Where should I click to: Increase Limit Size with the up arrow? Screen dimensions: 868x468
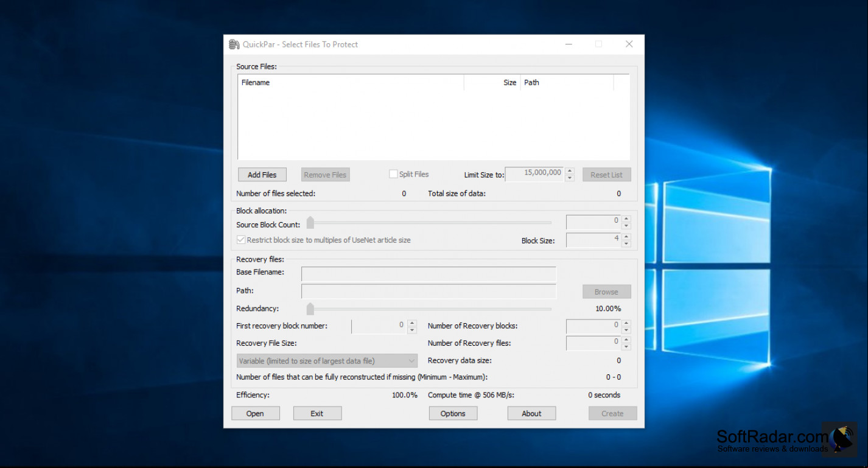coord(570,171)
